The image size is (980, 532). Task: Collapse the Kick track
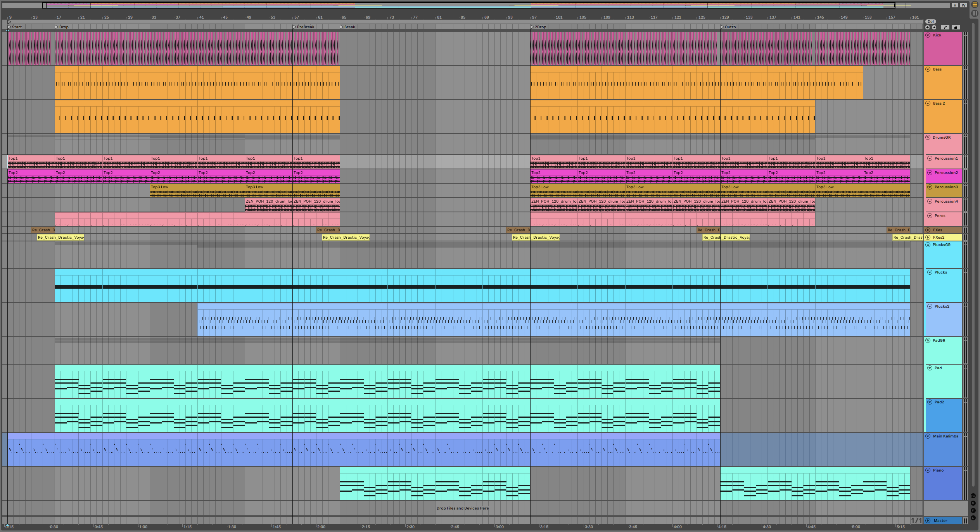click(928, 35)
